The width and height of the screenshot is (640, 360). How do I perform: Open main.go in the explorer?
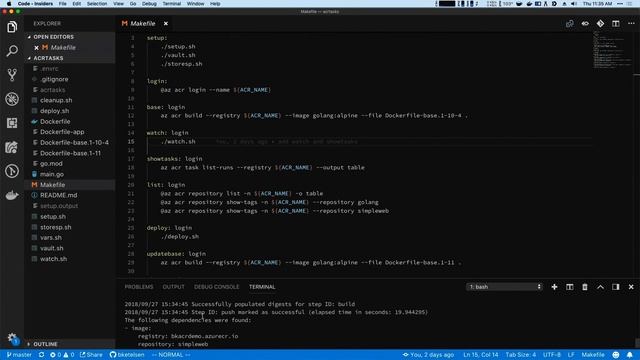[52, 174]
